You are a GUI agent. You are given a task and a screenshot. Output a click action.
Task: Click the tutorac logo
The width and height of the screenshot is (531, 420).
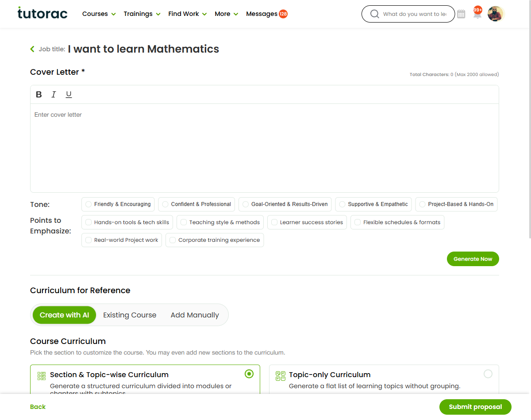(x=42, y=13)
